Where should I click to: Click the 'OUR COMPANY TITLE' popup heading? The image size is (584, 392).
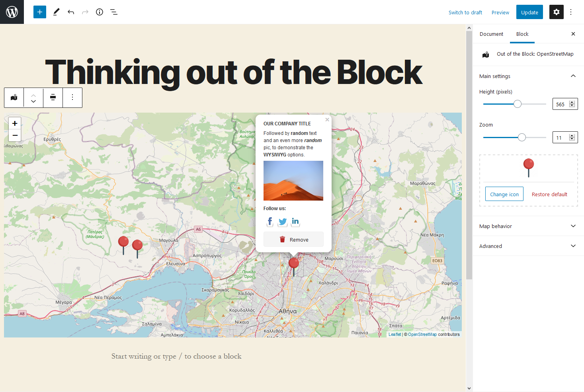point(287,124)
